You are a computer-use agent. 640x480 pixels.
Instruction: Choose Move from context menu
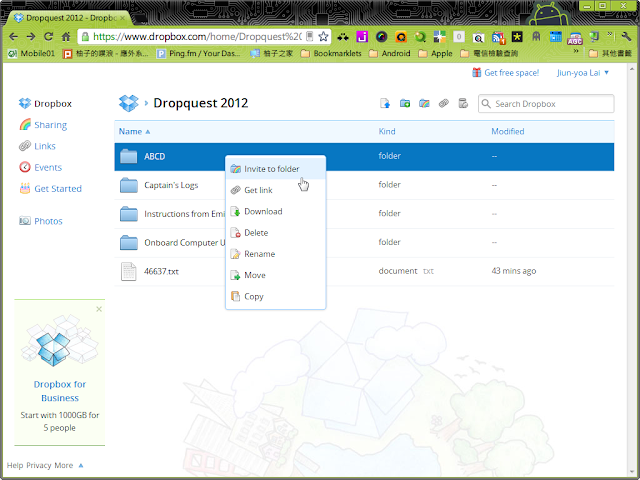(276, 275)
